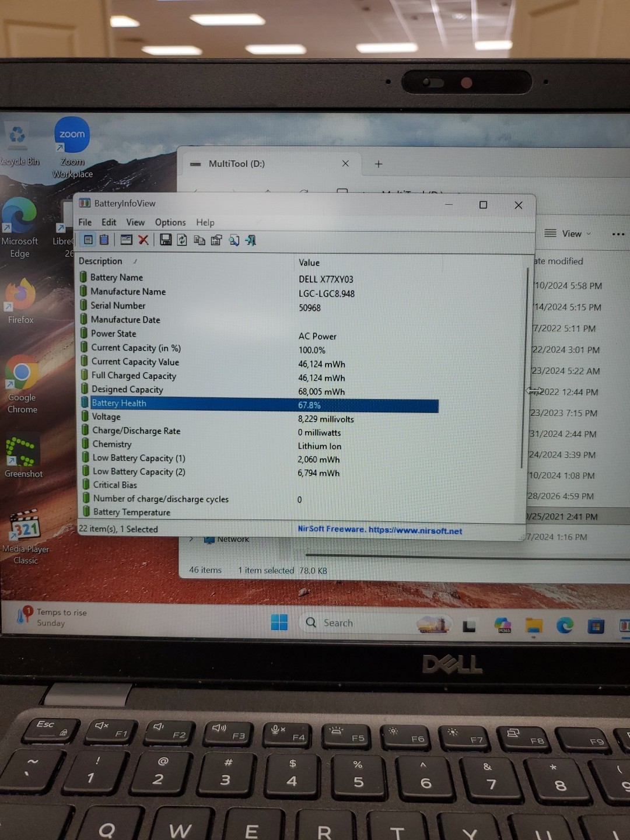Image resolution: width=630 pixels, height=840 pixels.
Task: Close the MultiTool (D:) Explorer tab
Action: coord(345,163)
